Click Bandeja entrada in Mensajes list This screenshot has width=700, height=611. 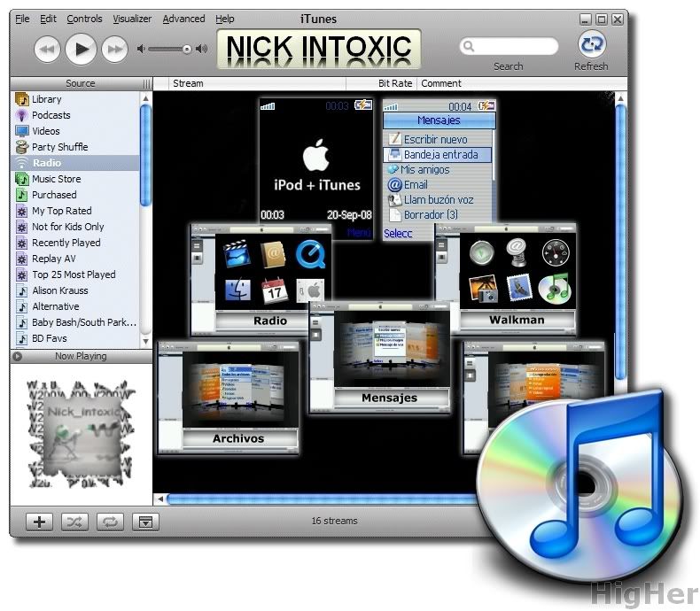point(438,155)
